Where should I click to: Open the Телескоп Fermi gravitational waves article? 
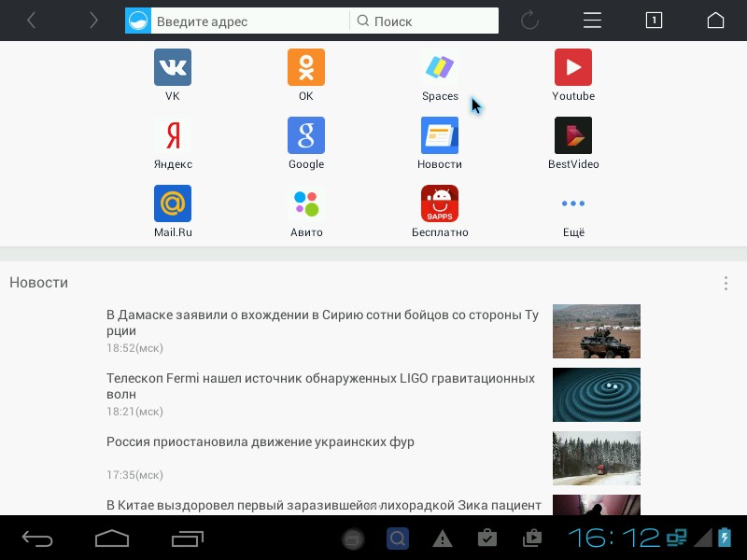[x=320, y=385]
